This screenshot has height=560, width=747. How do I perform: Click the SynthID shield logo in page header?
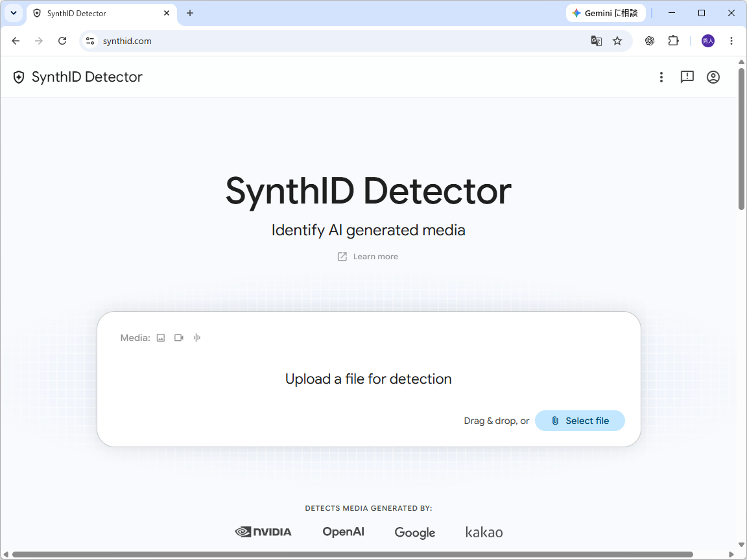19,77
